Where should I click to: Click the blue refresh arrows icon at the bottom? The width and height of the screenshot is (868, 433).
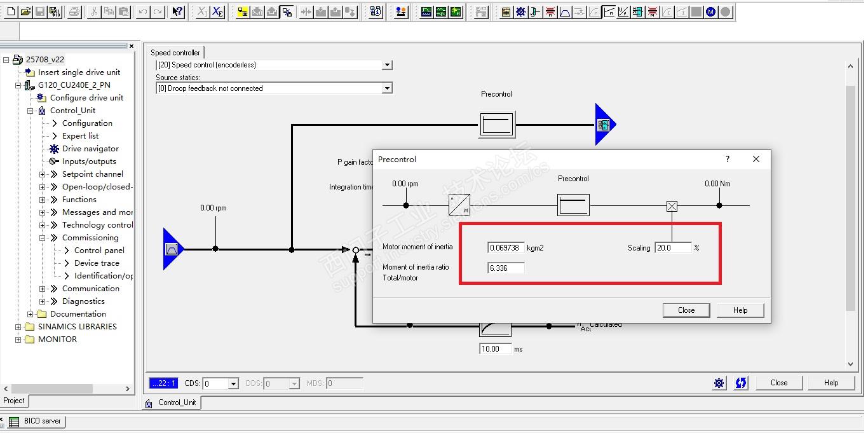[x=740, y=383]
